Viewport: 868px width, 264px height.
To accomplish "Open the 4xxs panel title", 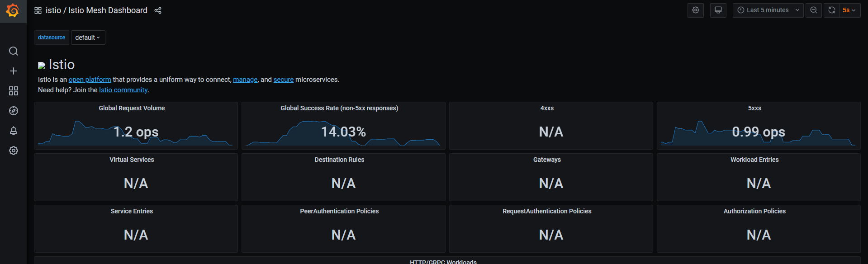I will tap(547, 108).
